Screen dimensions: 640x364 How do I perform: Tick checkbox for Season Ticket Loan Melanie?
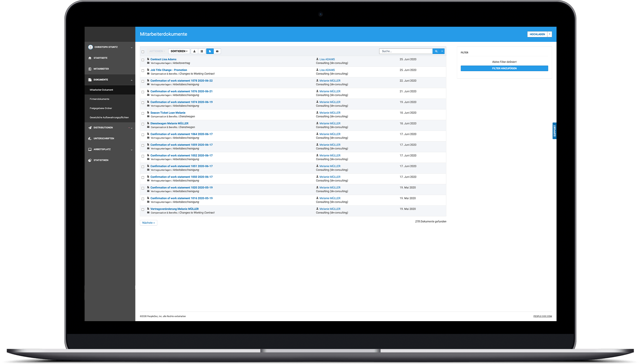coord(143,113)
